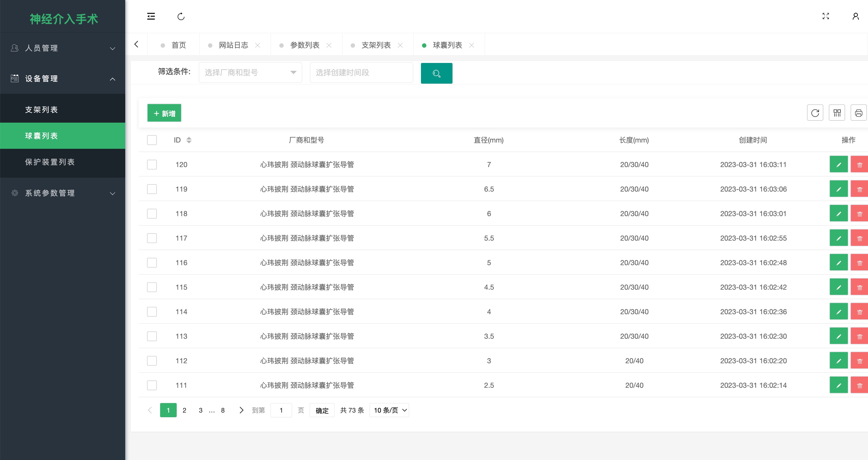The width and height of the screenshot is (868, 460).
Task: Expand the 系统参数管理 sidebar menu
Action: tap(63, 193)
